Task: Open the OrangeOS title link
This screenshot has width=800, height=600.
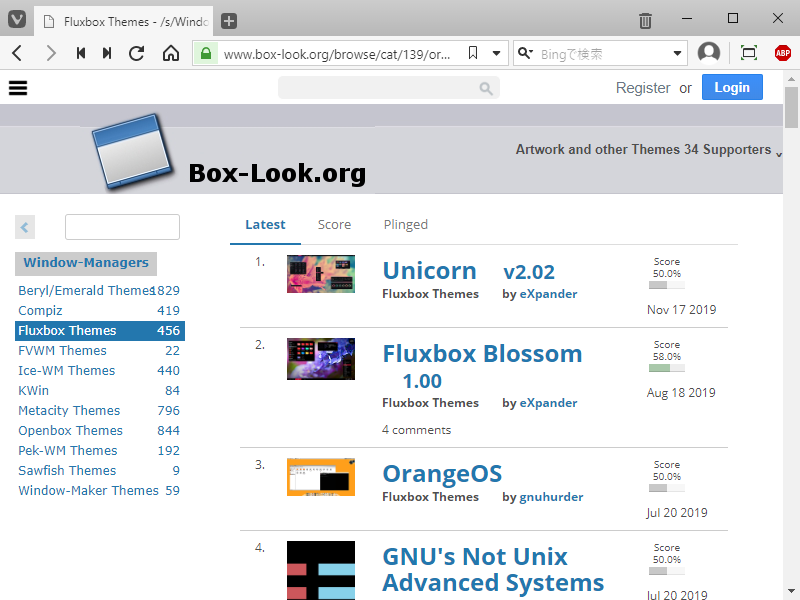Action: click(442, 474)
